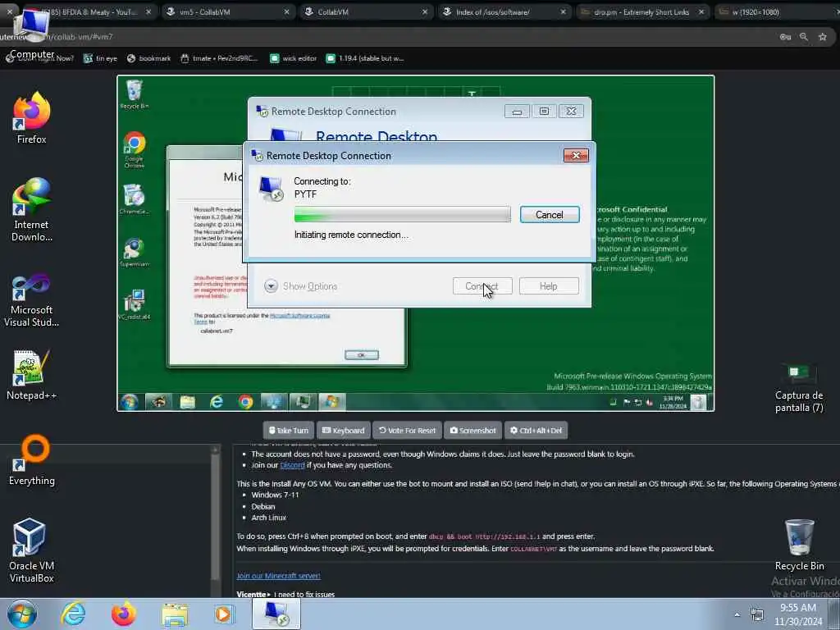Open Captura de pantalla (7) file

[x=799, y=388]
